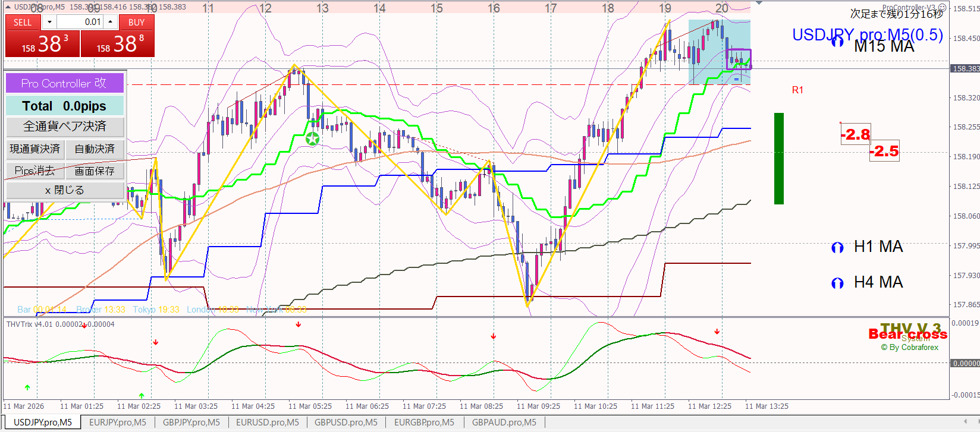Click the green vertical bar indicator
The width and height of the screenshot is (980, 432).
pos(778,159)
